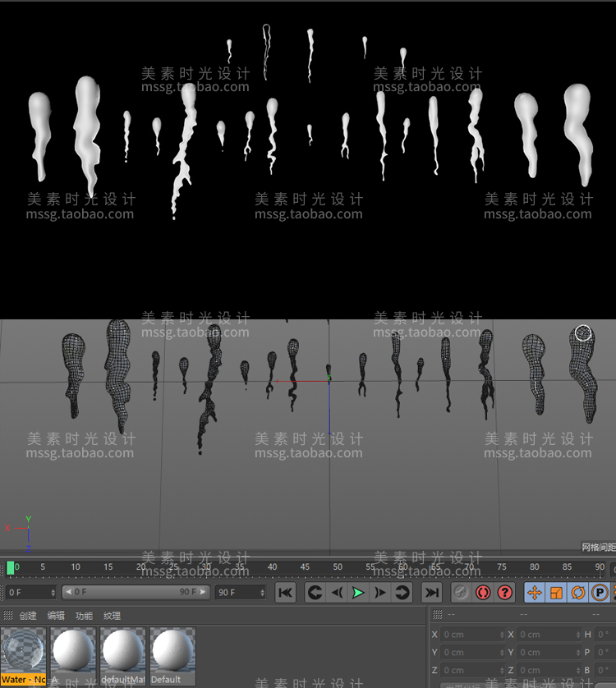Click the position X coordinate field

472,635
